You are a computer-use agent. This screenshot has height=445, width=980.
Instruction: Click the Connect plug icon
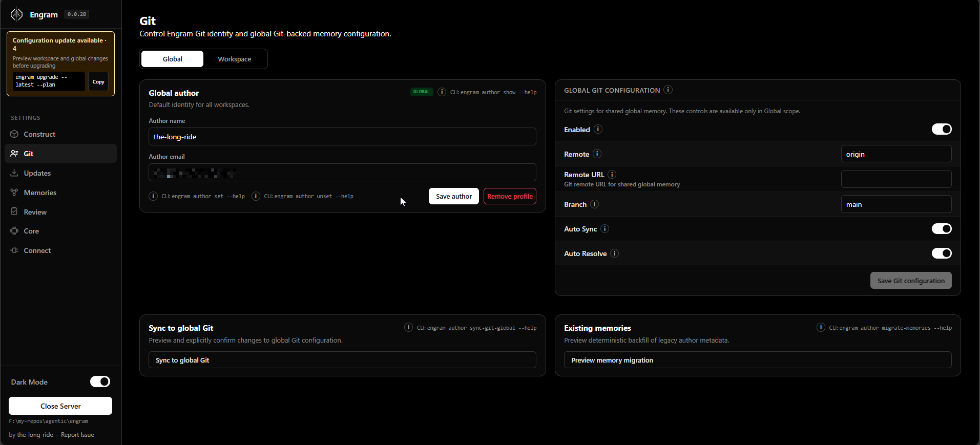(x=14, y=250)
